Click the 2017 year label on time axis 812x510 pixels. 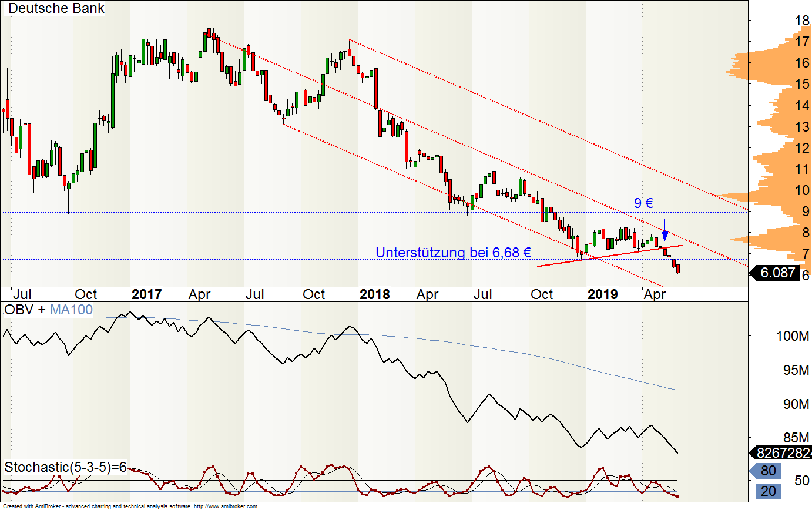pyautogui.click(x=146, y=294)
